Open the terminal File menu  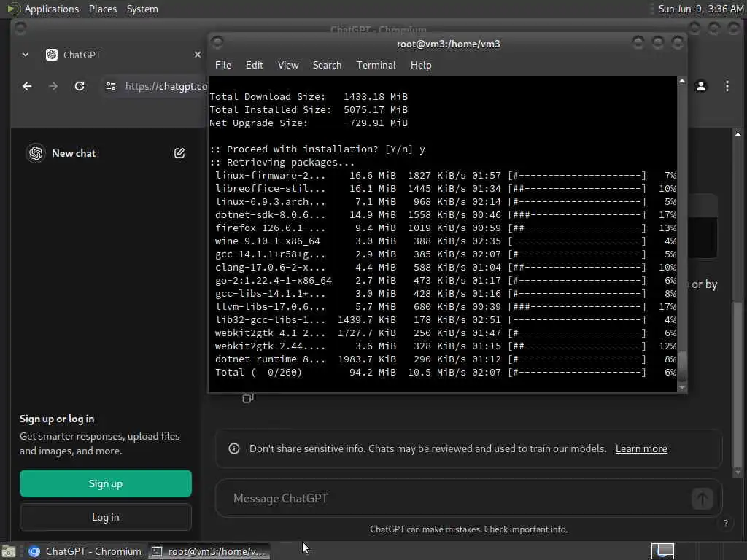point(223,65)
